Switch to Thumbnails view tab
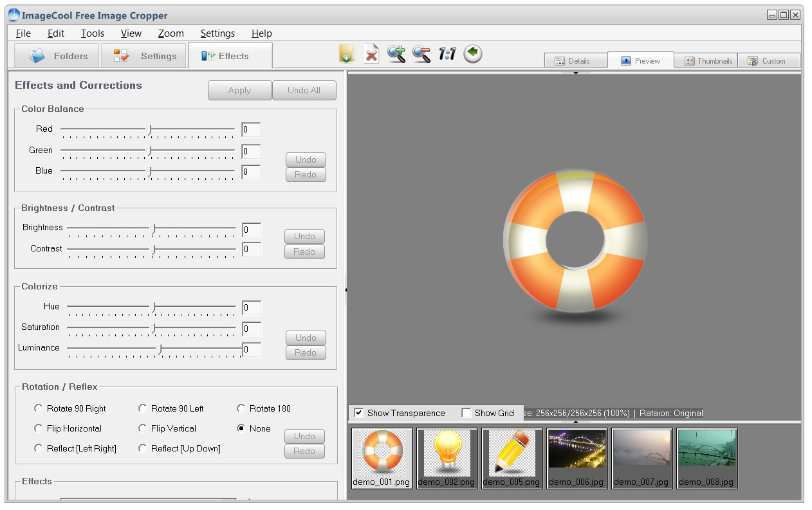 708,61
